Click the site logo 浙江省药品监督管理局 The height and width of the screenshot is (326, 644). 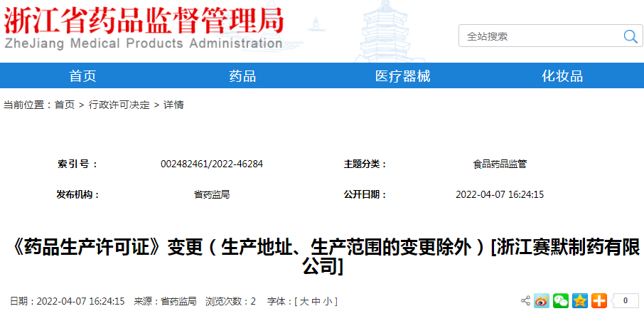click(x=144, y=20)
